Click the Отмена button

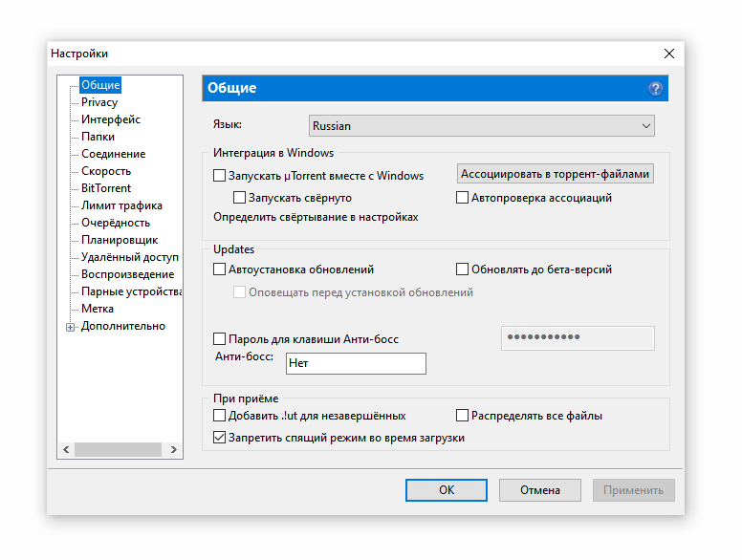tap(540, 490)
